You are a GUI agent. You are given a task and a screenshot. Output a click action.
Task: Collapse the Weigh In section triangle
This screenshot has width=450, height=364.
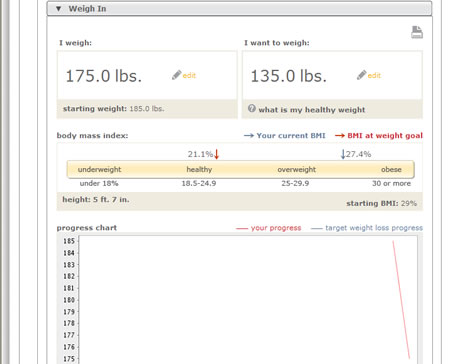(x=59, y=9)
